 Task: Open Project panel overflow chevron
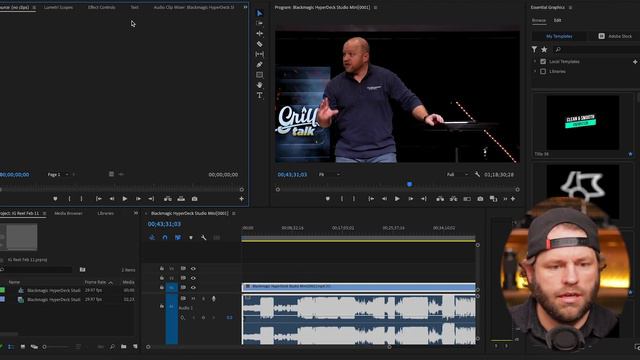pos(136,213)
